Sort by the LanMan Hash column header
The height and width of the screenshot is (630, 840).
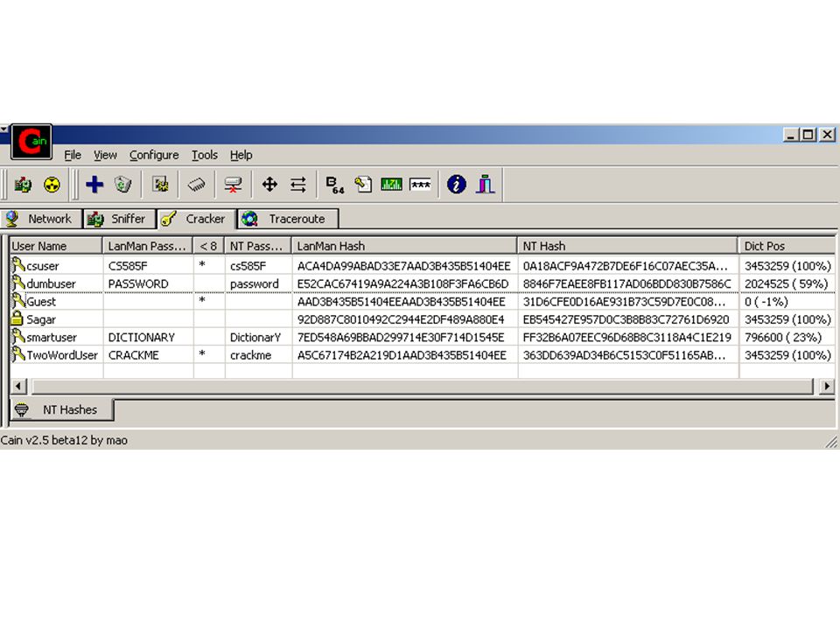point(404,247)
